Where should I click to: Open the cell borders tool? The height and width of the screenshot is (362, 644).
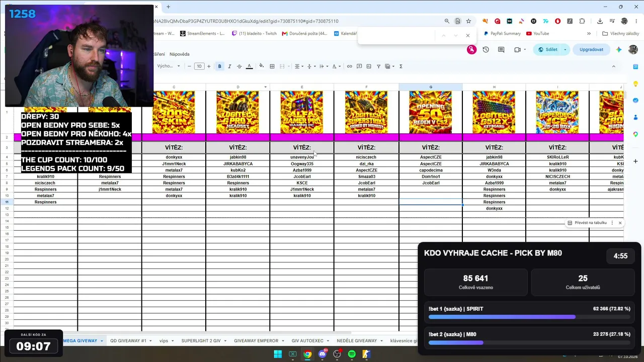[272, 66]
